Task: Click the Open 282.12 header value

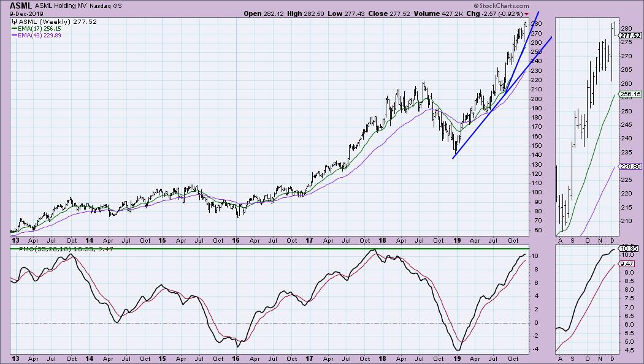Action: coord(264,13)
